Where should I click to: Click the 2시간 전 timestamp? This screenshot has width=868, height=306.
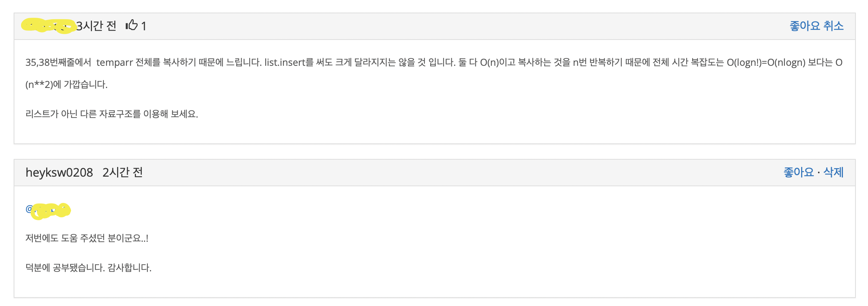[x=124, y=172]
